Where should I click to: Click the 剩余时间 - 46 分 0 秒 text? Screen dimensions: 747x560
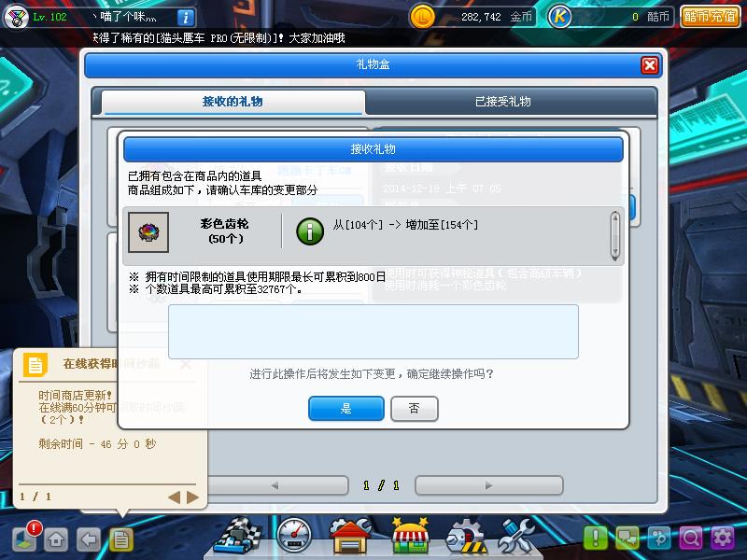(x=97, y=444)
